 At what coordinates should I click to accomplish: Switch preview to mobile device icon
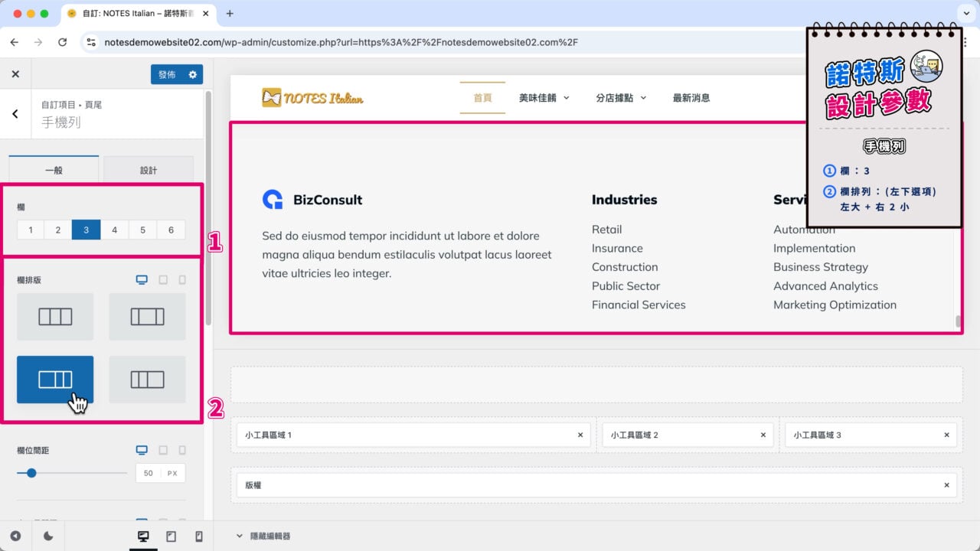point(199,536)
